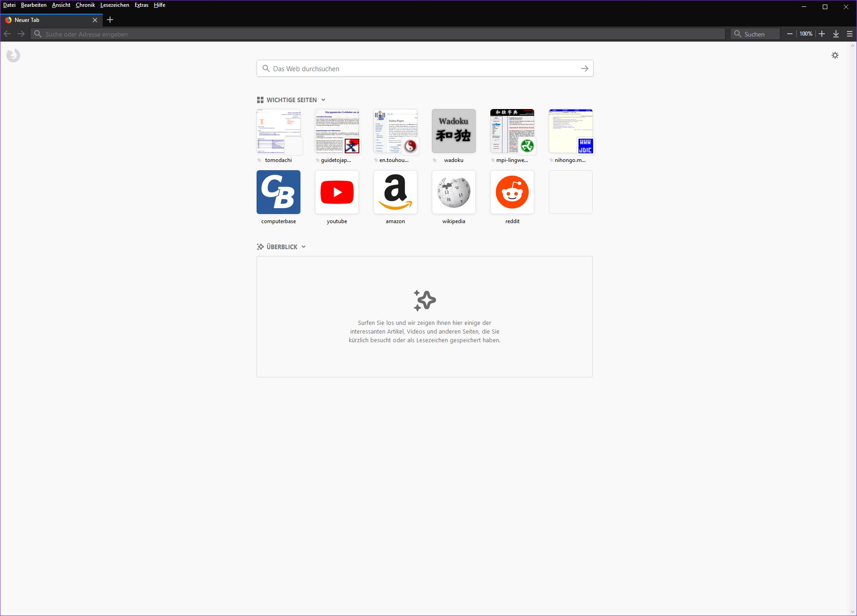Click the 'computerbase' tile label
This screenshot has height=616, width=857.
(279, 221)
